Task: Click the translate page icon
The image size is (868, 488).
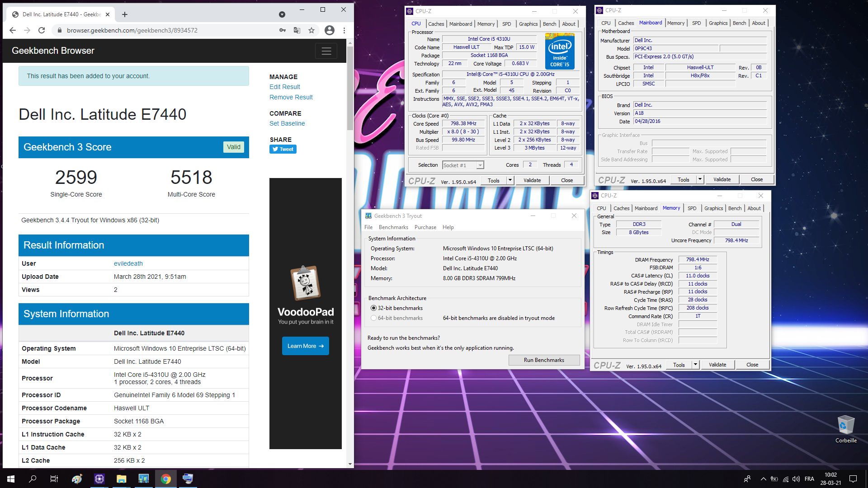Action: click(297, 30)
